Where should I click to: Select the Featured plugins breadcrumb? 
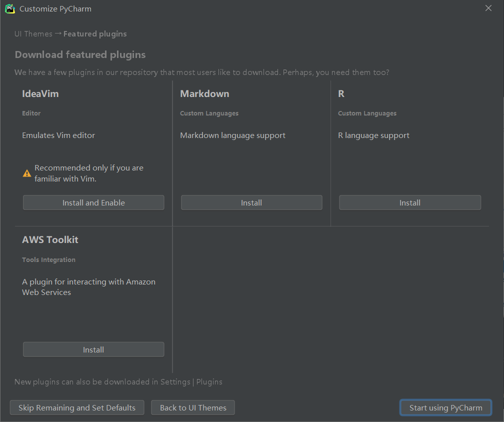[x=95, y=33]
